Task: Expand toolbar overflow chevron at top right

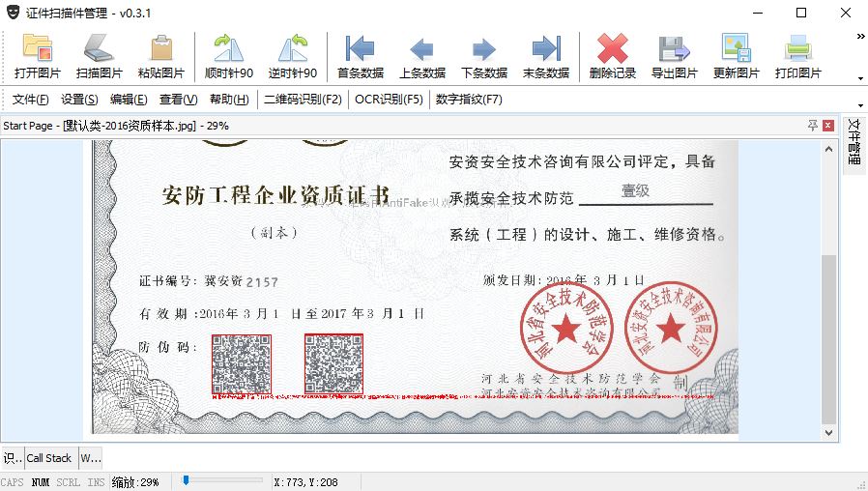Action: 861,36
